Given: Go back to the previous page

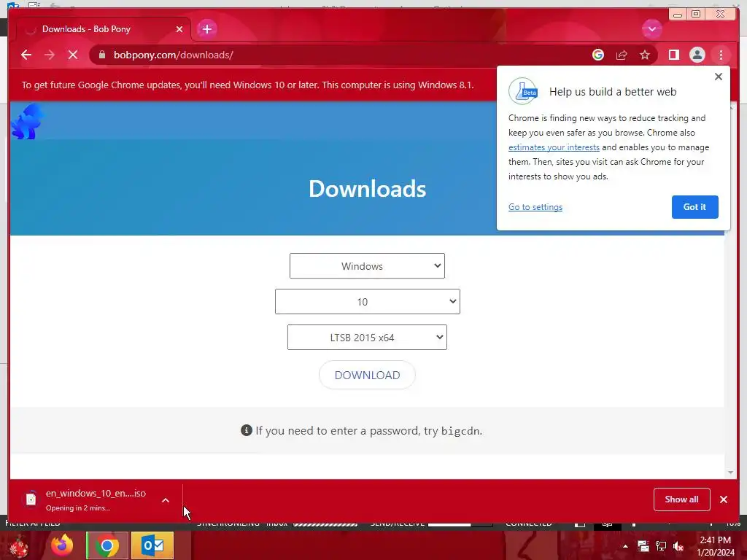Looking at the screenshot, I should 26,55.
